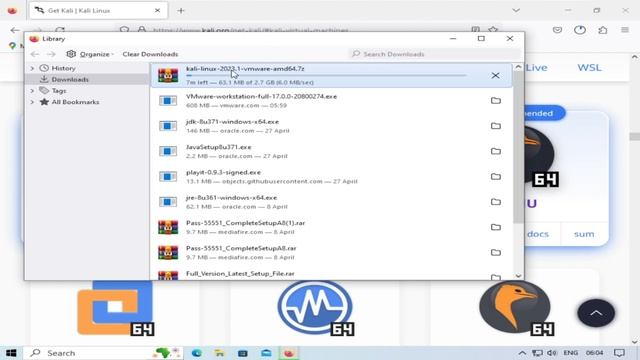Select the VirtualBox 64 image logo
This screenshot has height=360, width=640.
click(316, 309)
